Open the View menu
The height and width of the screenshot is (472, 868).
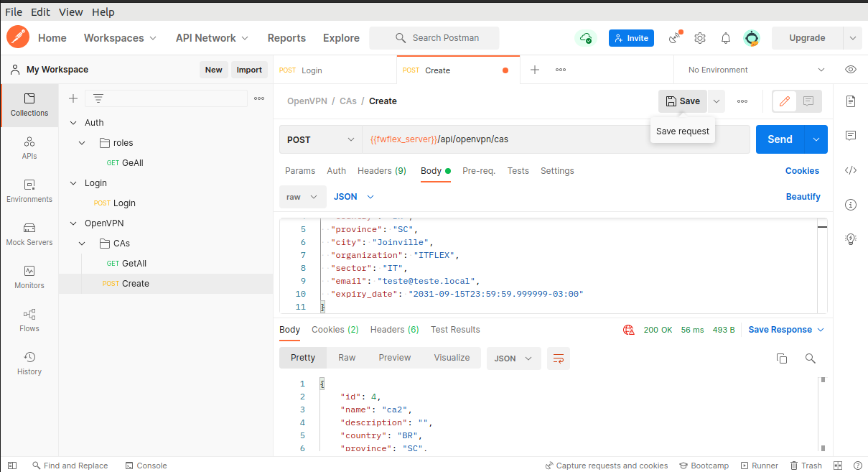71,12
